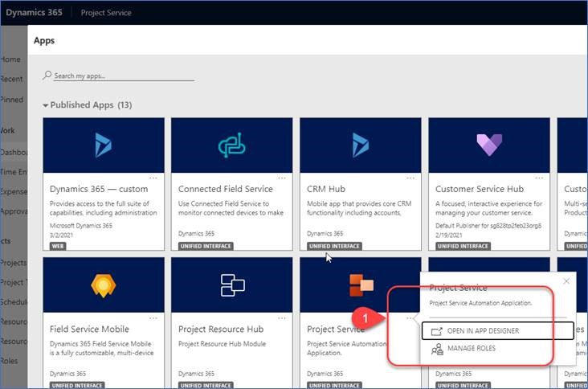This screenshot has height=389, width=588.
Task: Open more options for Customer Service Hub
Action: tap(539, 178)
